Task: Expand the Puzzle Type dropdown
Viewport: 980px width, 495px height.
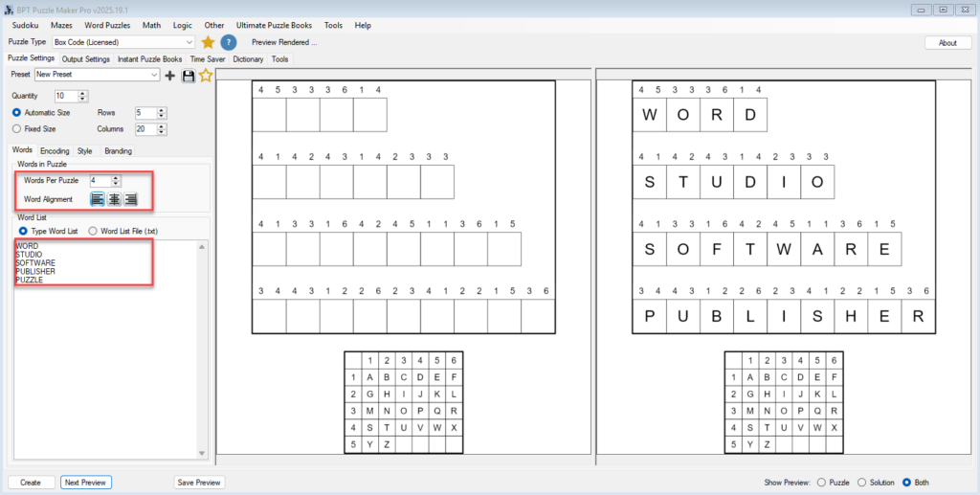Action: 189,42
